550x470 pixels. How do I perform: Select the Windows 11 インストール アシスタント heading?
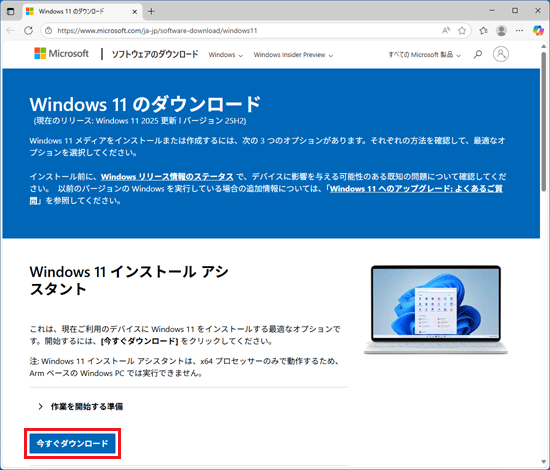pos(129,281)
